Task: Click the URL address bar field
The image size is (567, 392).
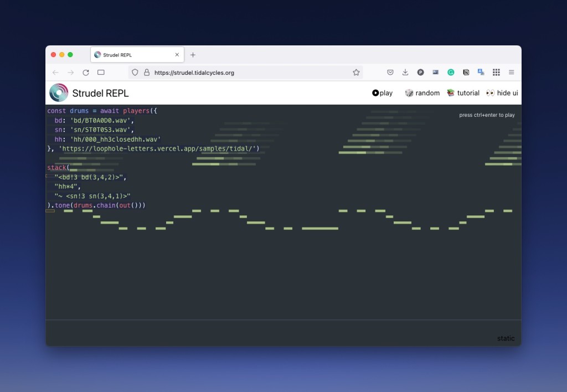Action: (249, 73)
